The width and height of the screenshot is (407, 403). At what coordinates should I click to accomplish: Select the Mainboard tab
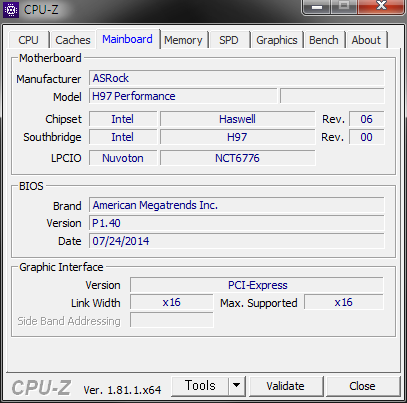127,39
